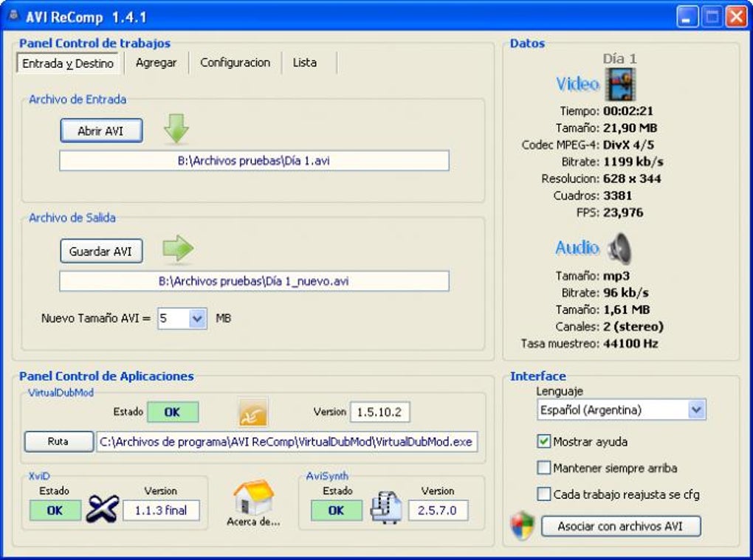753x560 pixels.
Task: Close the AVI ReComp window
Action: point(736,17)
